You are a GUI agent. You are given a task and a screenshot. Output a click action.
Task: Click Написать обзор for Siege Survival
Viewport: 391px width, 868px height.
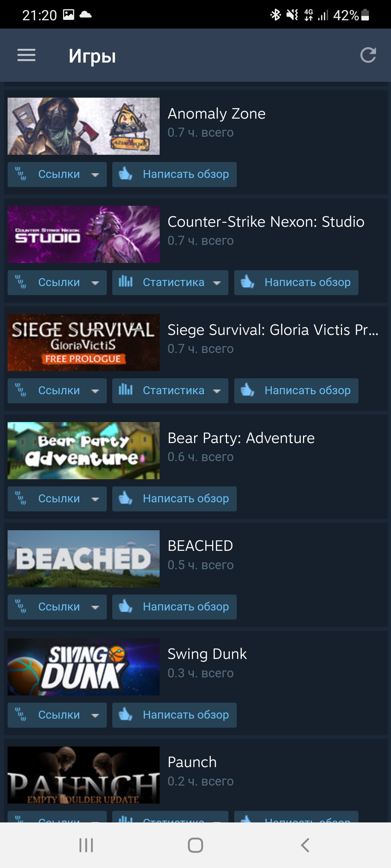coord(296,391)
